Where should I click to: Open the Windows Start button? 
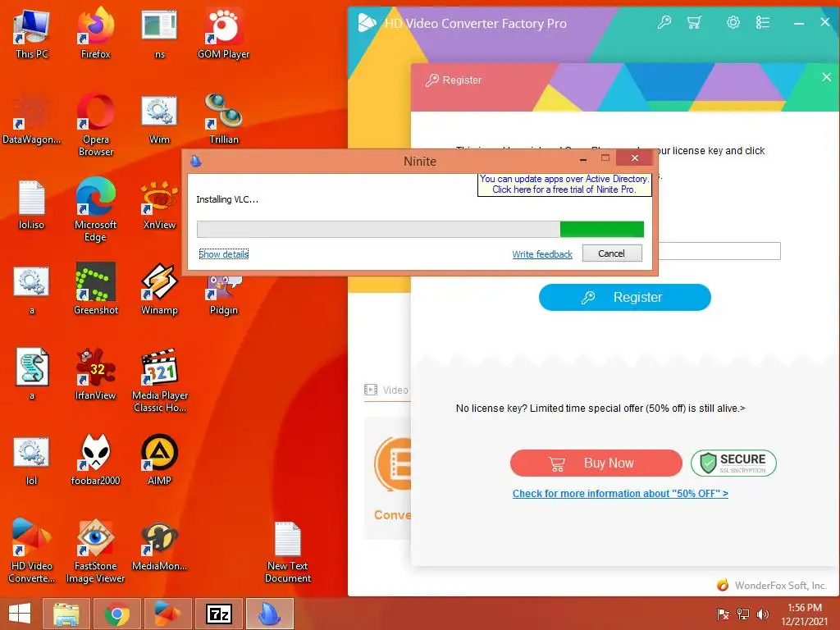coord(20,614)
